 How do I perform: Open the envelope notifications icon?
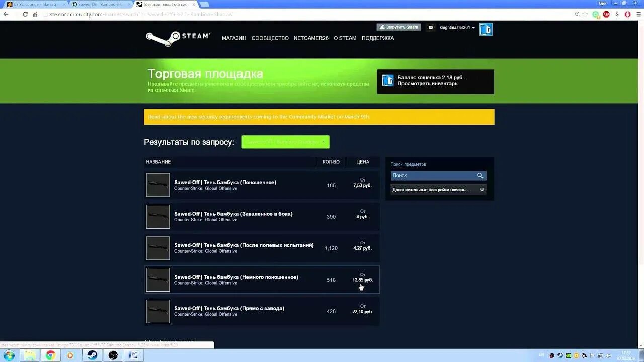(431, 28)
